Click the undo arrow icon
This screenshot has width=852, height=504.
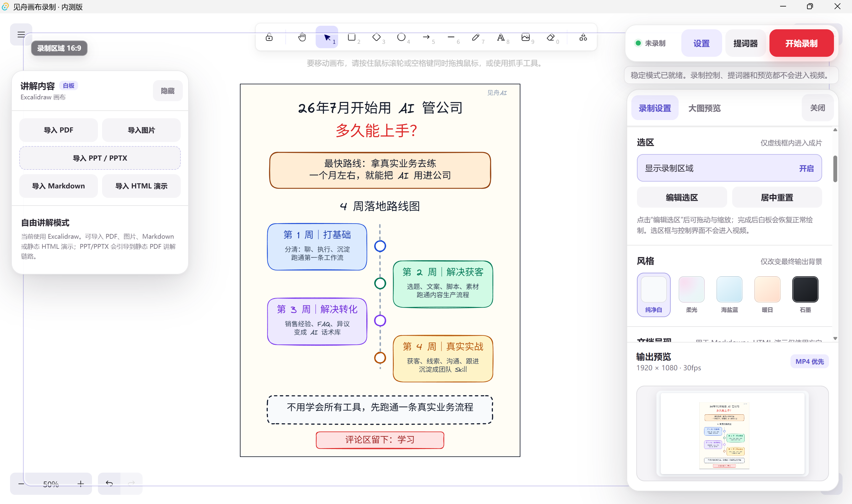click(x=109, y=483)
